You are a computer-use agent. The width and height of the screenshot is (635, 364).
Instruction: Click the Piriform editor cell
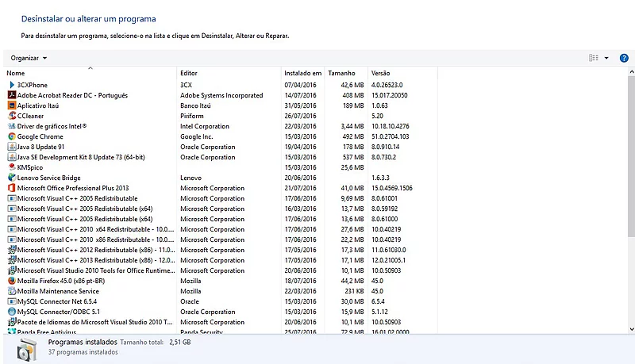192,116
